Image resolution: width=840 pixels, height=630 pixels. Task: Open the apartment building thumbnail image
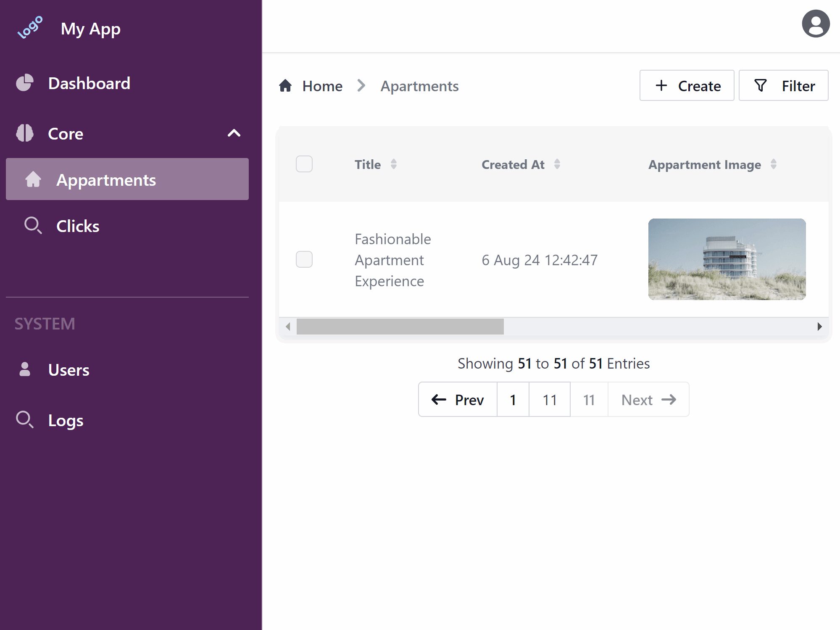tap(727, 259)
